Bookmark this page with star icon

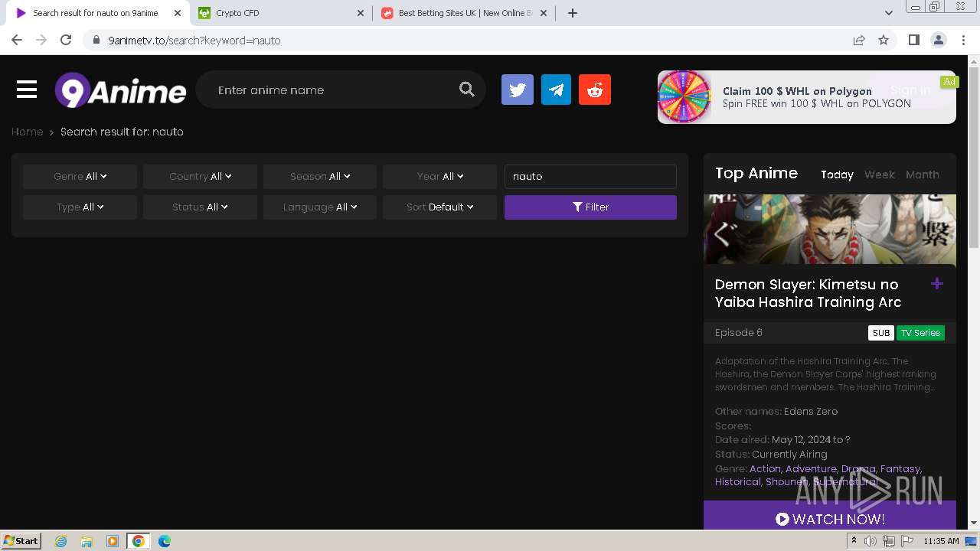pos(884,40)
